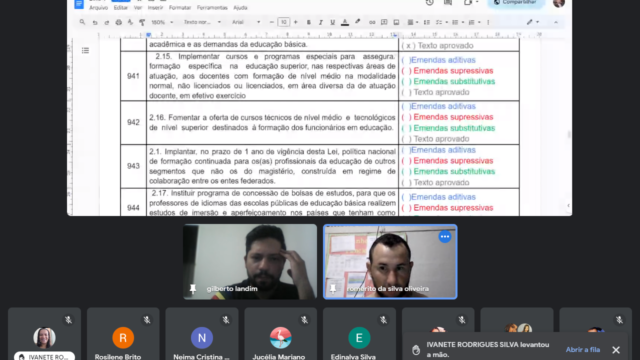640x360 pixels.
Task: Click the paint format icon
Action: click(x=142, y=22)
